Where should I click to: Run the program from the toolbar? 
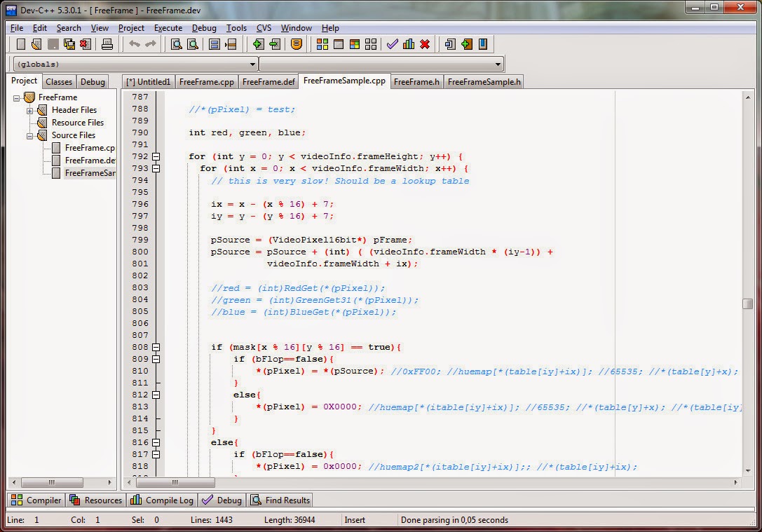tap(409, 43)
